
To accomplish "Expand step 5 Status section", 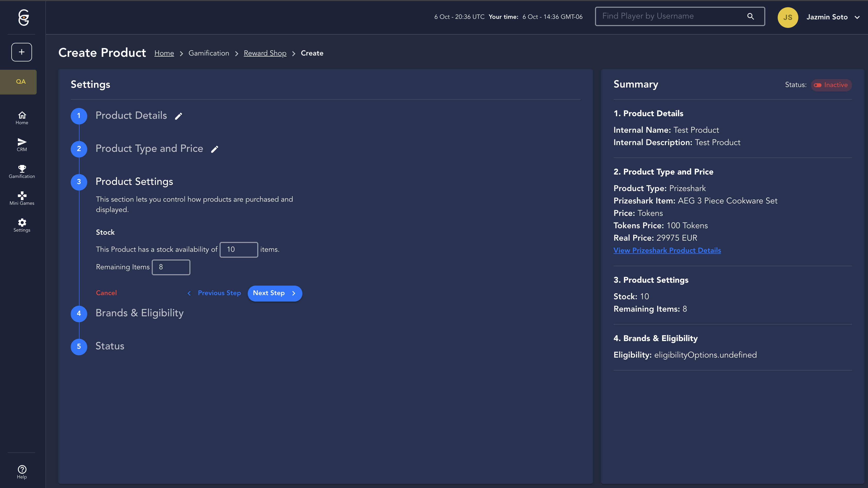I will coord(110,346).
